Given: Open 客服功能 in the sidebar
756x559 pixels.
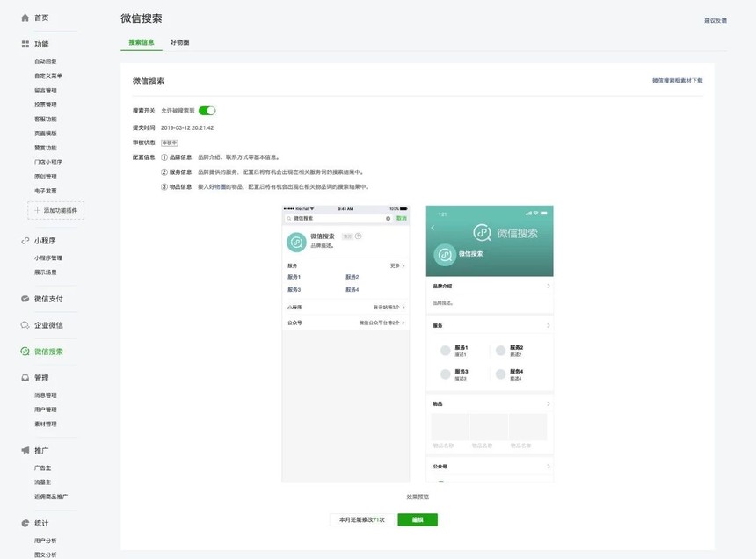Looking at the screenshot, I should [x=46, y=119].
